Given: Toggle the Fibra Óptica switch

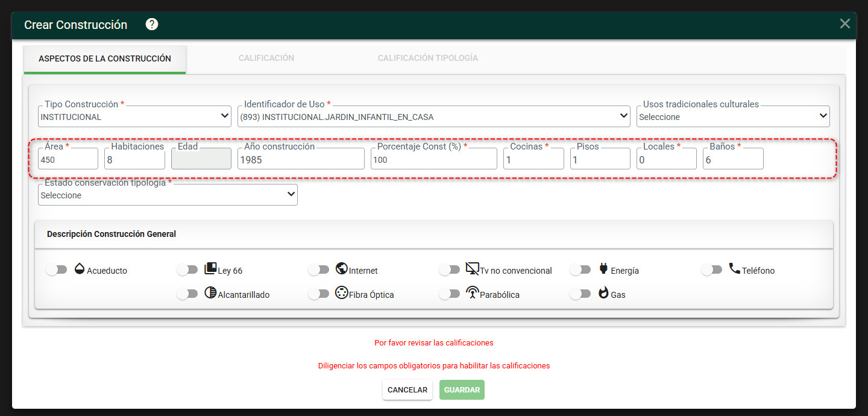Looking at the screenshot, I should [318, 294].
